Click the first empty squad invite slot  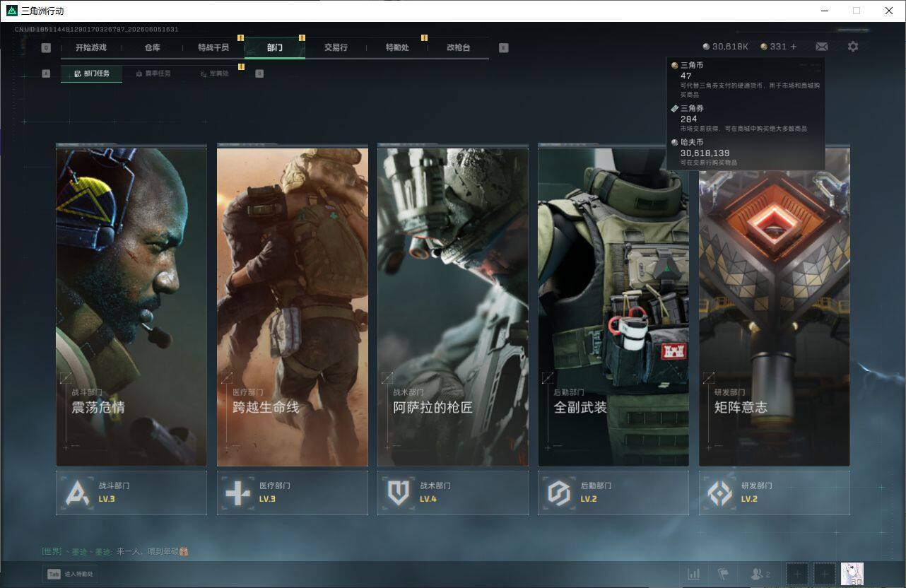coord(797,574)
